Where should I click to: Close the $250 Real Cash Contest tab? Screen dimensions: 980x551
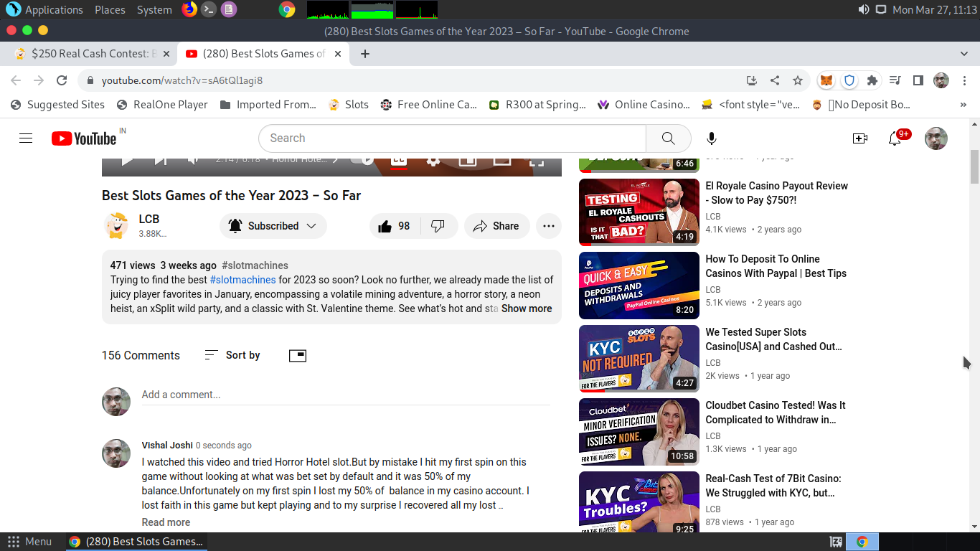coord(166,54)
